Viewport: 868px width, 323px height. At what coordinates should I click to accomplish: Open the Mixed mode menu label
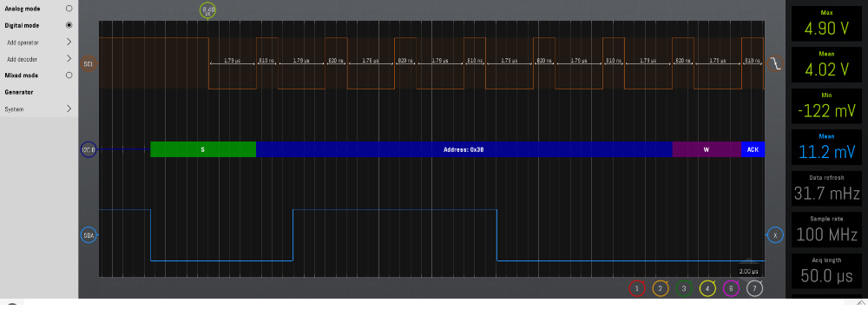(21, 76)
